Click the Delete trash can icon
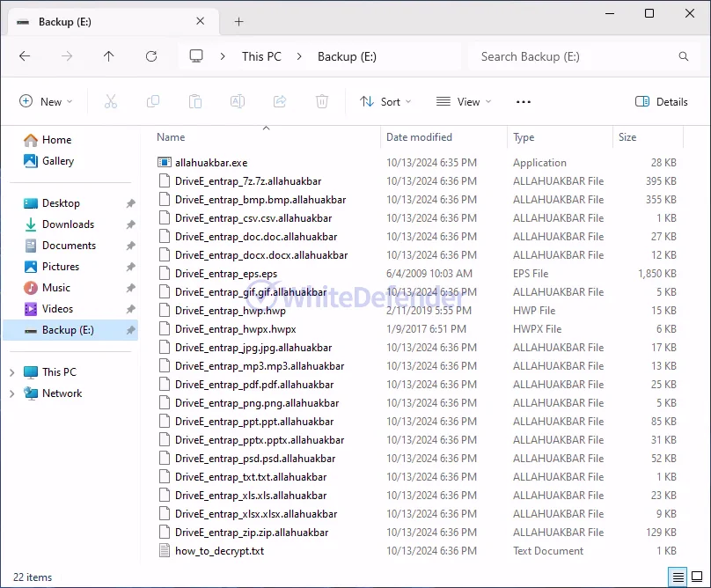711x588 pixels. pos(322,101)
